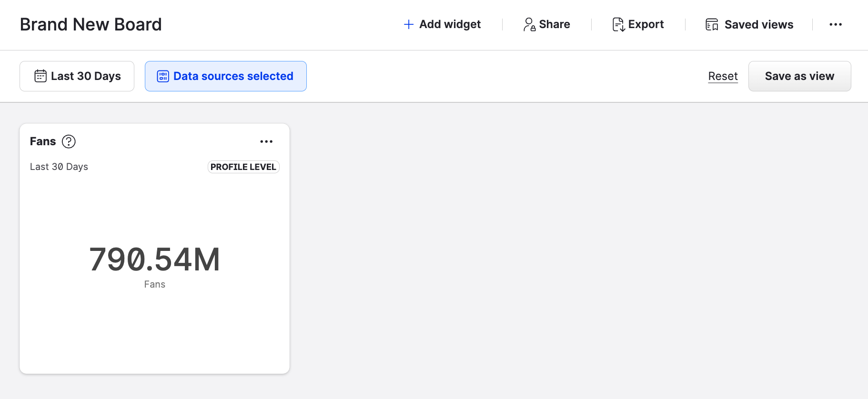Click the Add widget label

[450, 24]
